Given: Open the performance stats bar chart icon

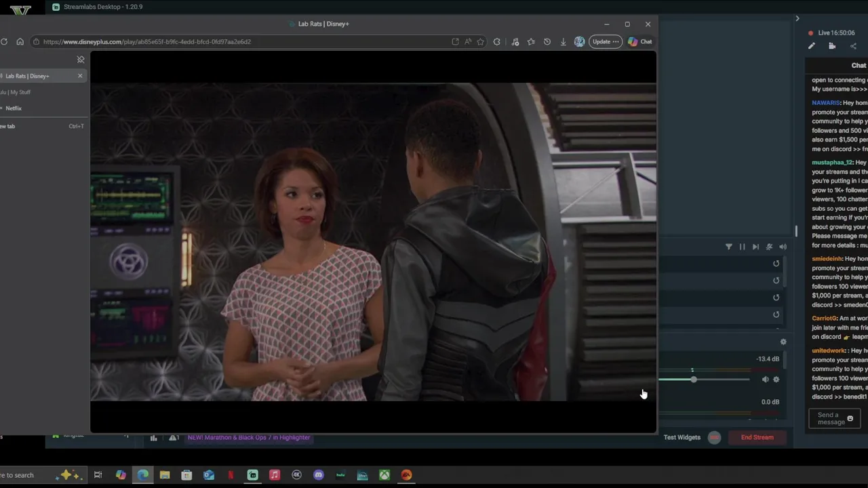Looking at the screenshot, I should (x=154, y=438).
